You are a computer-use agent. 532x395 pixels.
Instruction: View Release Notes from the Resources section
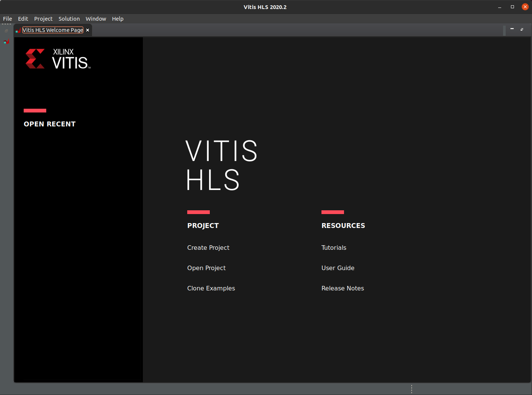[x=343, y=288]
